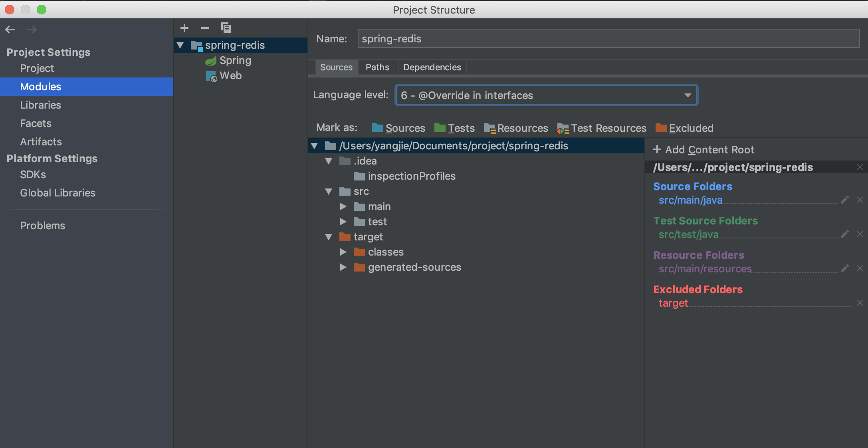Collapse the target folder tree node
Image resolution: width=868 pixels, height=448 pixels.
coord(329,237)
